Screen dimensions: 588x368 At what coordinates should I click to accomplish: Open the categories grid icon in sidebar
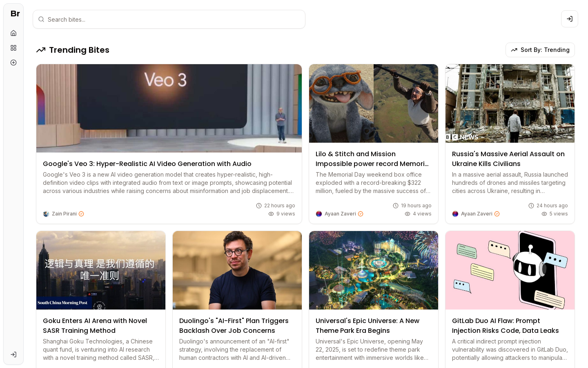pos(13,48)
